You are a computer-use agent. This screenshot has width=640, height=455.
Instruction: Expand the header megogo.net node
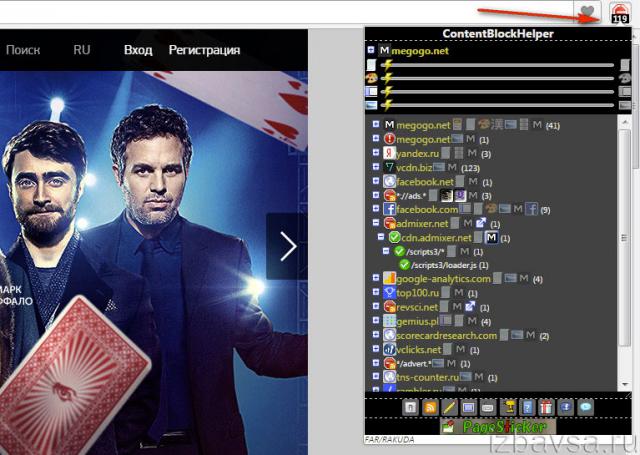point(371,50)
